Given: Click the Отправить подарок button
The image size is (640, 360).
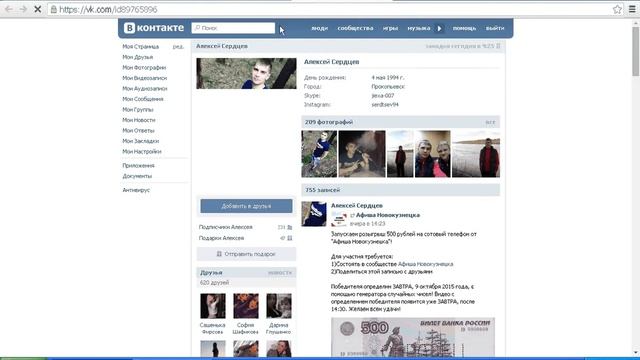Looking at the screenshot, I should pyautogui.click(x=246, y=254).
